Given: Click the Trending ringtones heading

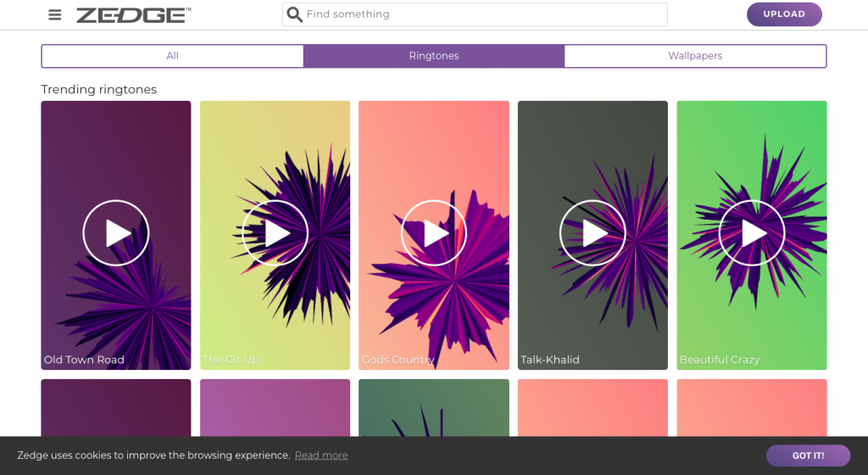Looking at the screenshot, I should click(x=99, y=89).
